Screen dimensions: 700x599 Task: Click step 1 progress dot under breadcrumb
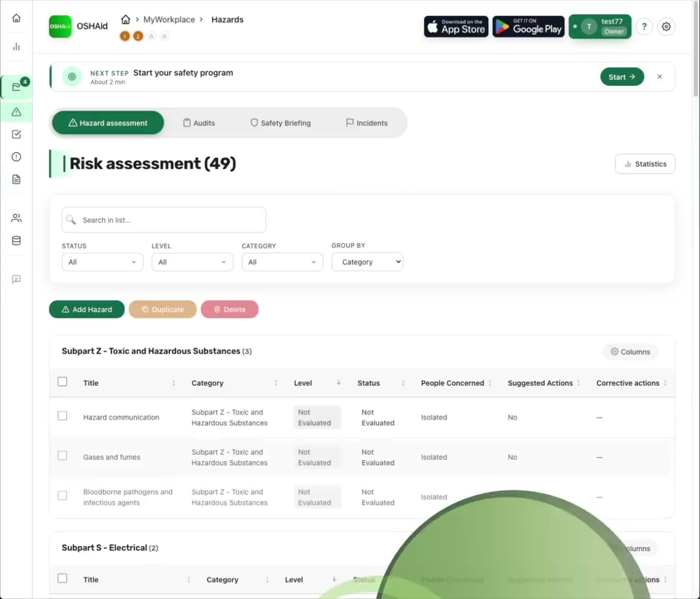[125, 36]
